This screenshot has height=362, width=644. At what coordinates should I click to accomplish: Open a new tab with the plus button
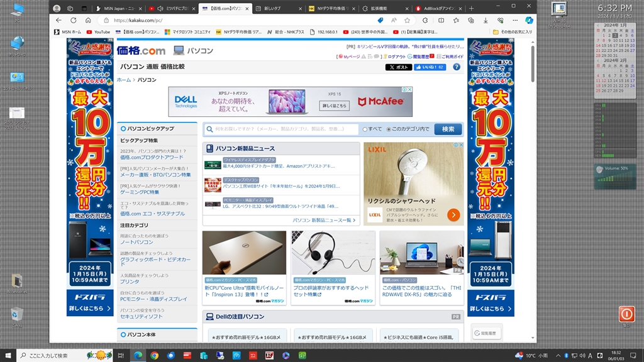(x=472, y=8)
